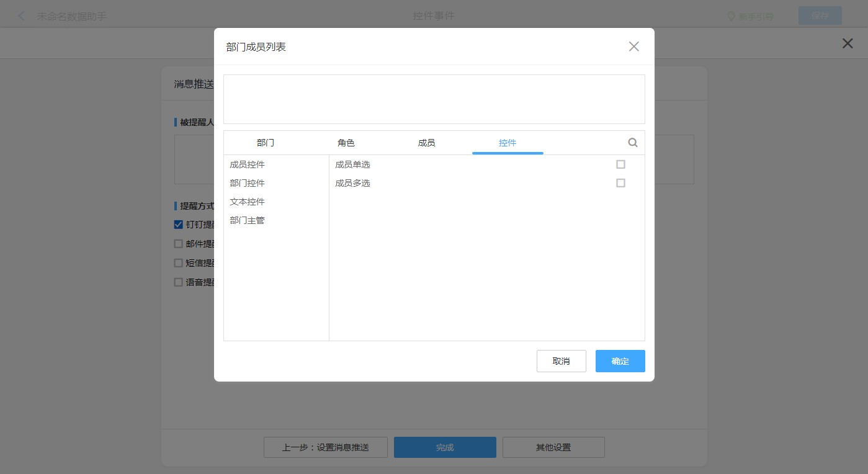868x474 pixels.
Task: Switch to the 角色 tab
Action: pos(346,143)
